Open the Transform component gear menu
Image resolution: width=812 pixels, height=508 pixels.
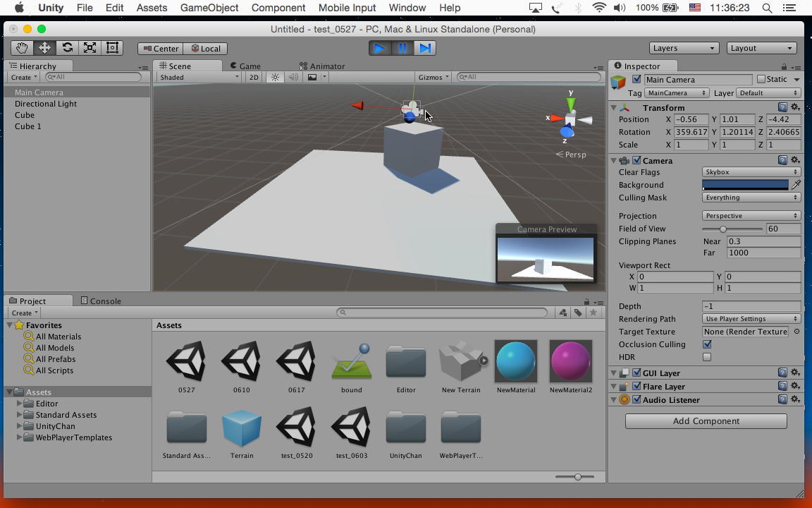795,108
